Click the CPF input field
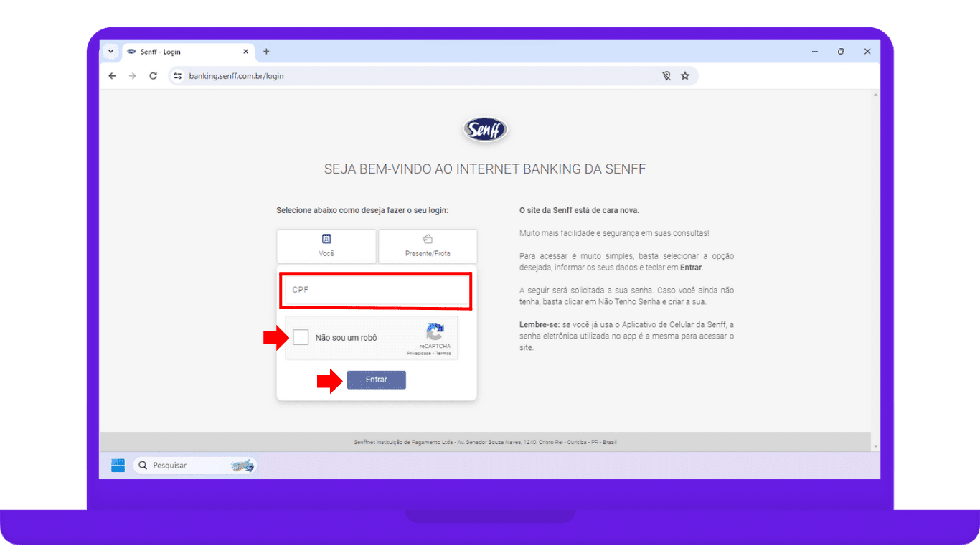The width and height of the screenshot is (980, 551). [375, 291]
